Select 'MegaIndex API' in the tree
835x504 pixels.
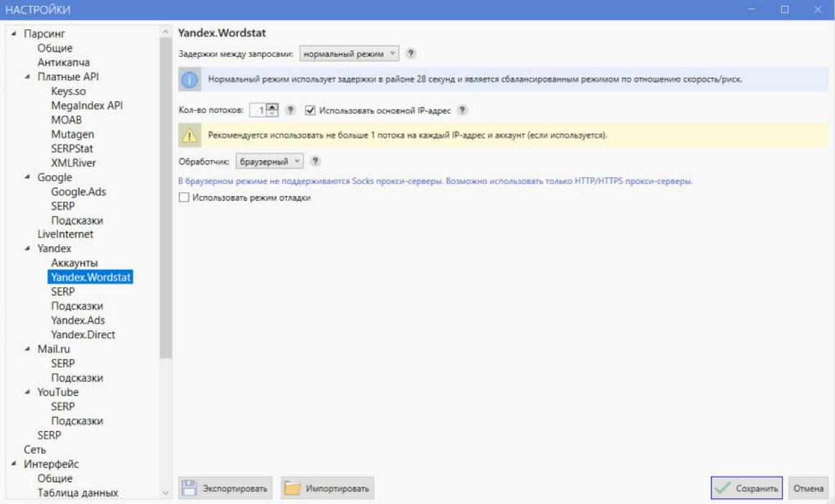[x=87, y=106]
